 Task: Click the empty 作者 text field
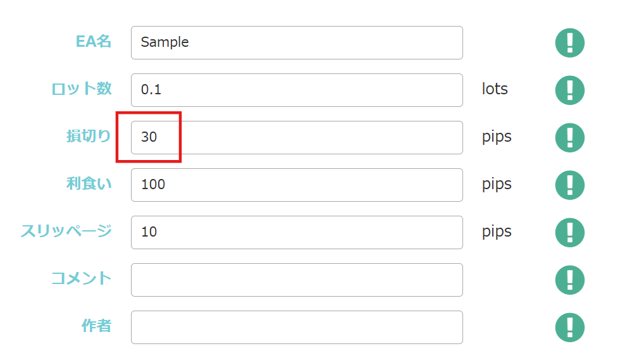(297, 327)
